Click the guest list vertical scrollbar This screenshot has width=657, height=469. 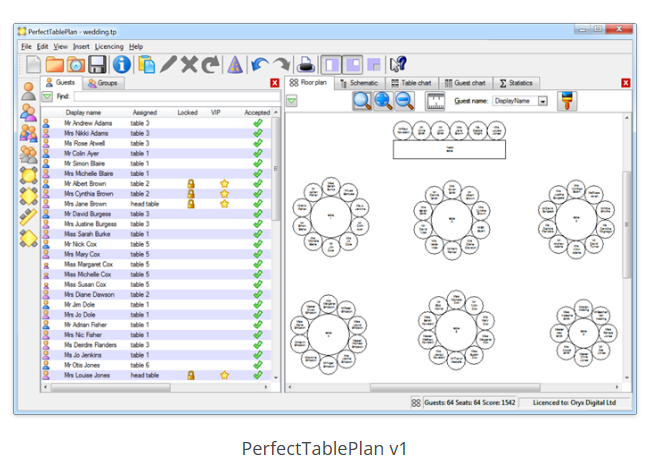point(276,168)
